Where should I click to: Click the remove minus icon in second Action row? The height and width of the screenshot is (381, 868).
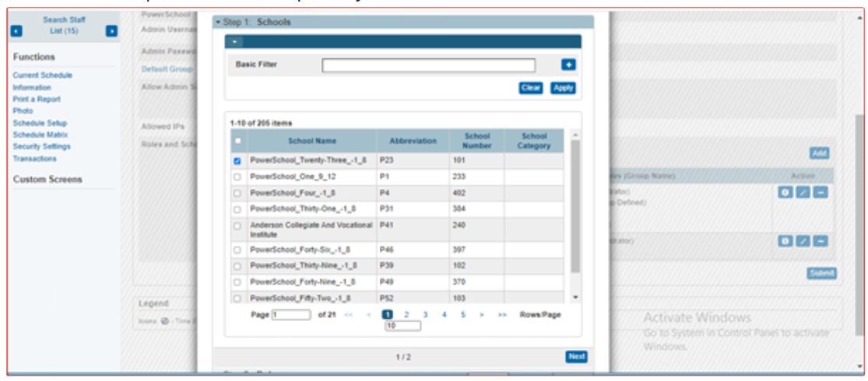click(820, 242)
